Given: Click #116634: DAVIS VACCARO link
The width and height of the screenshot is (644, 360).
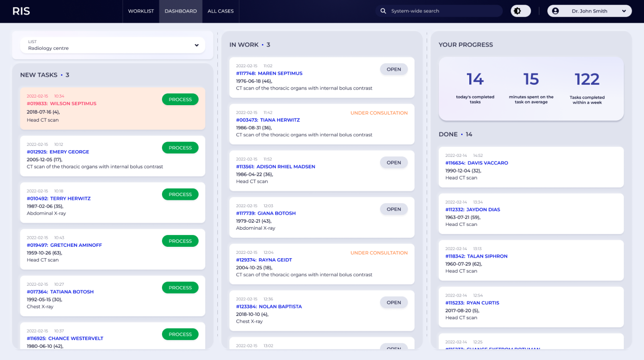Looking at the screenshot, I should pos(476,163).
